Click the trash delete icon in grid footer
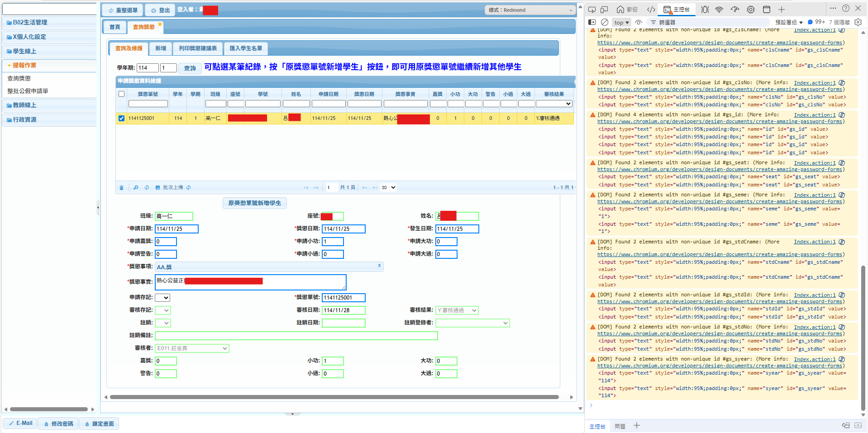This screenshot has height=433, width=868. [x=121, y=188]
